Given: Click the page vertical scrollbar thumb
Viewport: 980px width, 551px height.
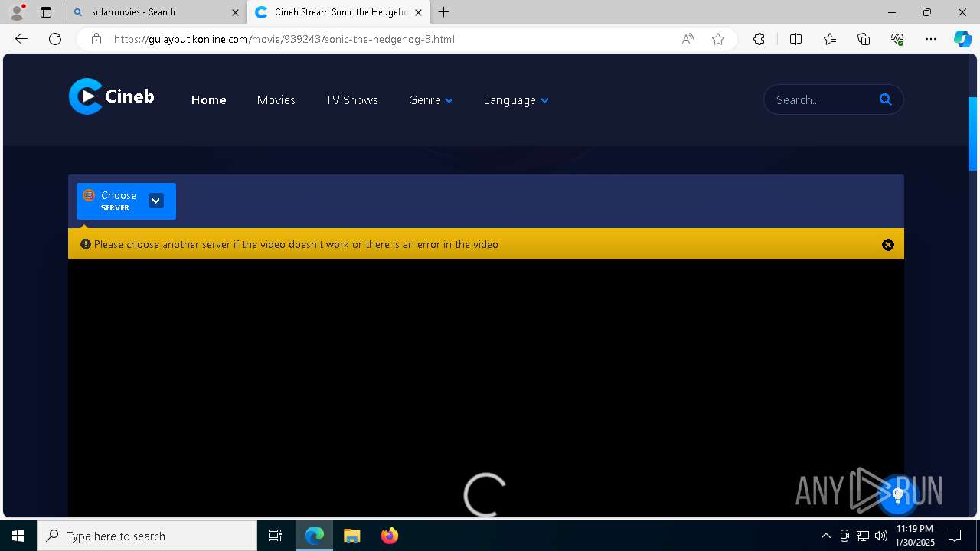Looking at the screenshot, I should (973, 134).
